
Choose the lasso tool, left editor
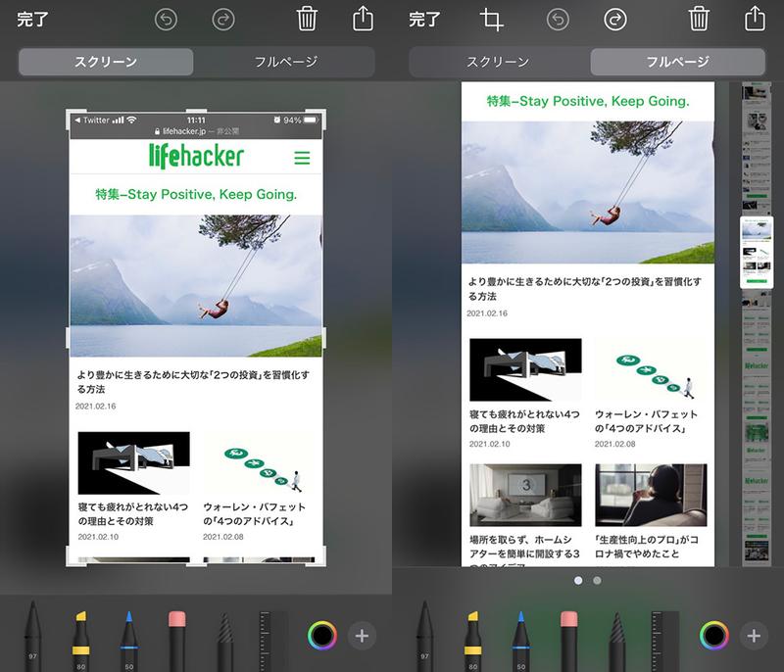[225, 642]
